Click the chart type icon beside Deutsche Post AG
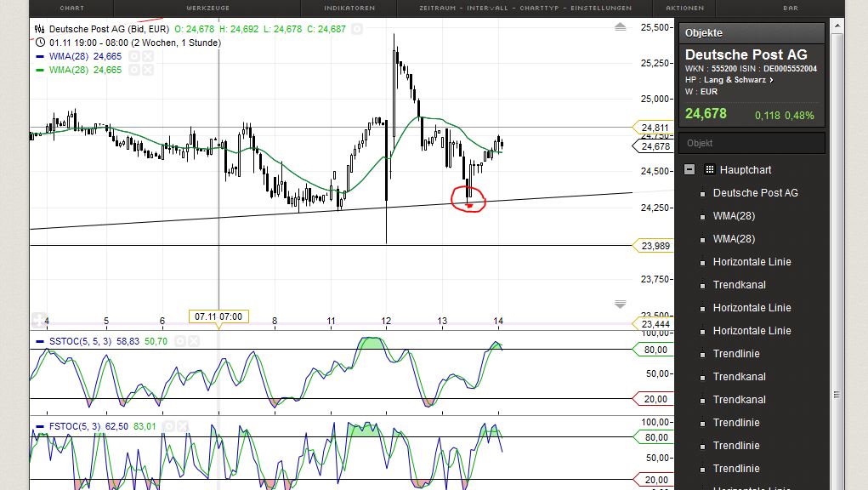This screenshot has height=490, width=868. (x=39, y=29)
